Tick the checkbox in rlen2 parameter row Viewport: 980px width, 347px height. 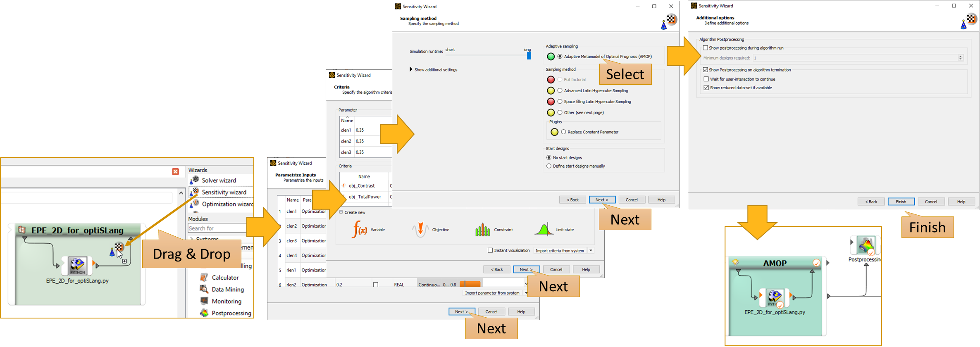(376, 285)
